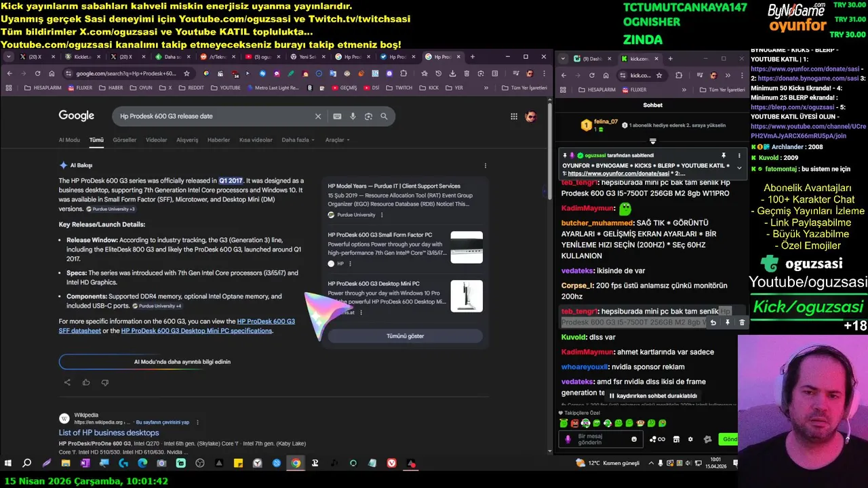Open the HP ProDesk Small Form Factor thumbnail
868x488 pixels.
pyautogui.click(x=467, y=247)
